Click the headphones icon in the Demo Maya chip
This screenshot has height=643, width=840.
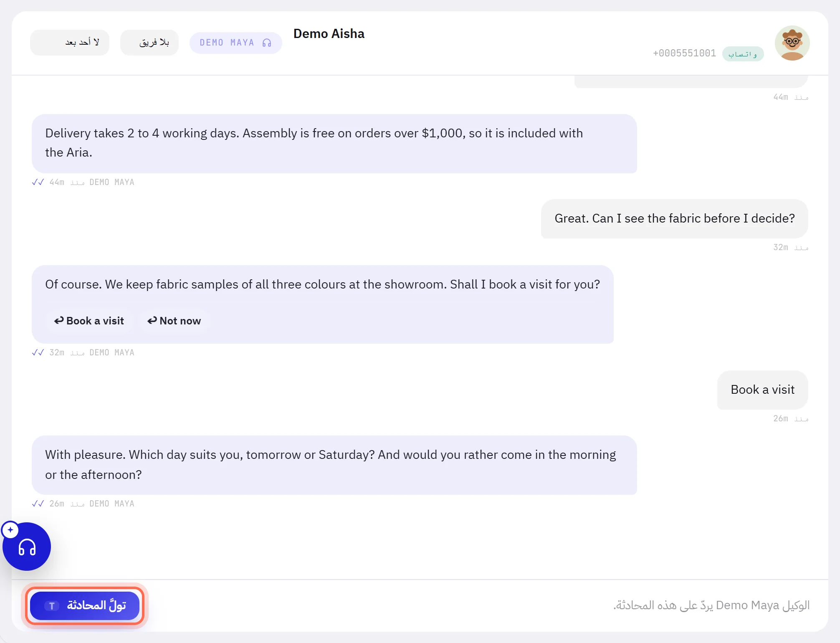pyautogui.click(x=267, y=43)
